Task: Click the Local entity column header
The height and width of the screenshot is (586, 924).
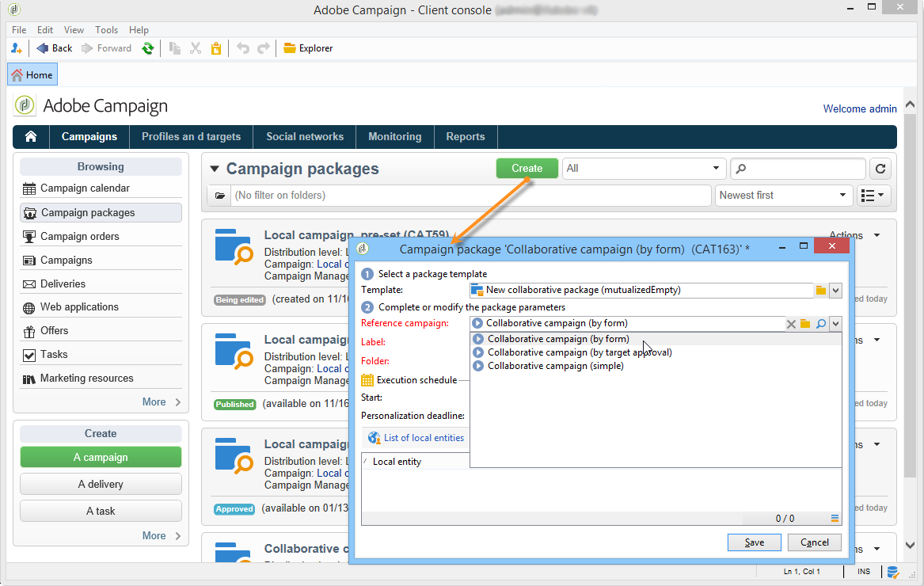Action: [x=416, y=462]
